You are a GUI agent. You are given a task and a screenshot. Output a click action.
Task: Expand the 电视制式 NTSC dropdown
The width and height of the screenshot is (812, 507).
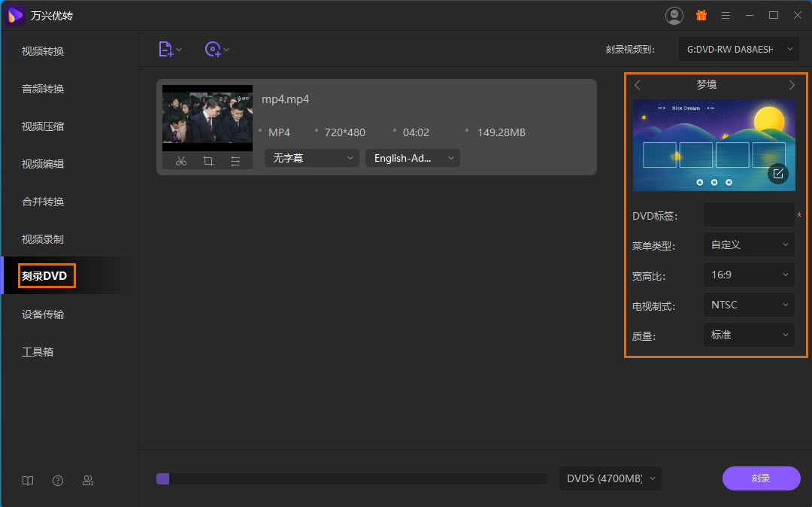749,305
